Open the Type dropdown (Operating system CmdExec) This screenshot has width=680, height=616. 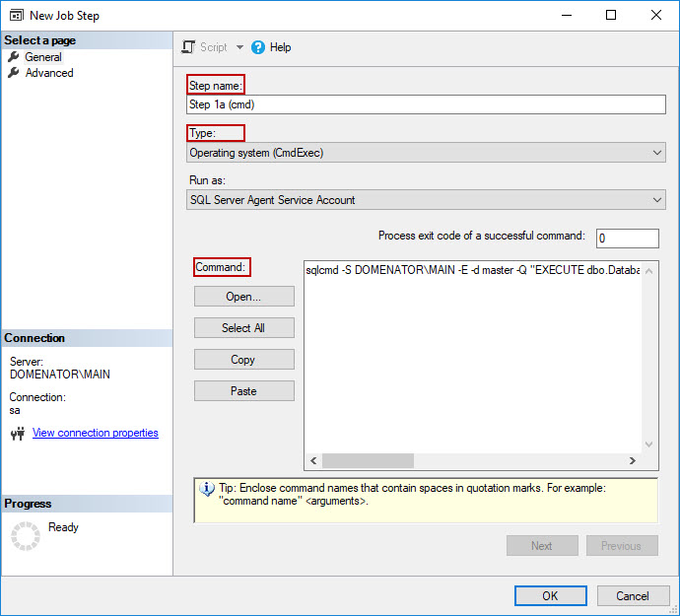[426, 153]
